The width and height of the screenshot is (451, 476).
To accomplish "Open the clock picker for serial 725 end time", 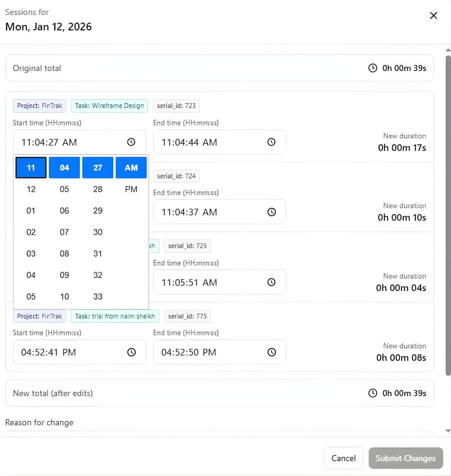I will pyautogui.click(x=271, y=282).
